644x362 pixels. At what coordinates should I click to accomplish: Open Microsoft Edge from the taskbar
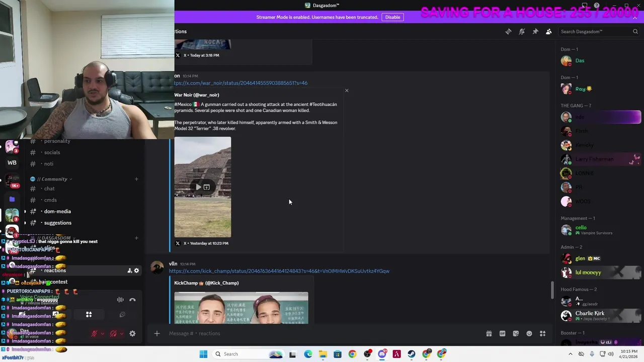[x=308, y=354]
